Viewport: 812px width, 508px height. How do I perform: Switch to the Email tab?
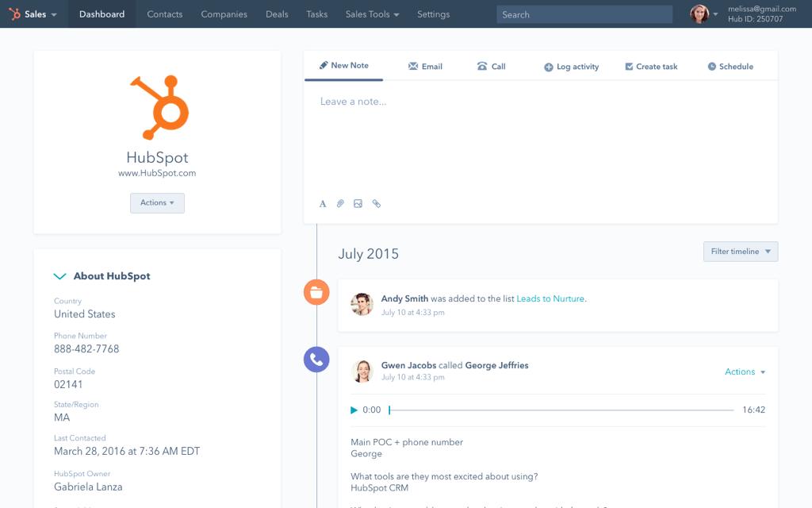425,67
